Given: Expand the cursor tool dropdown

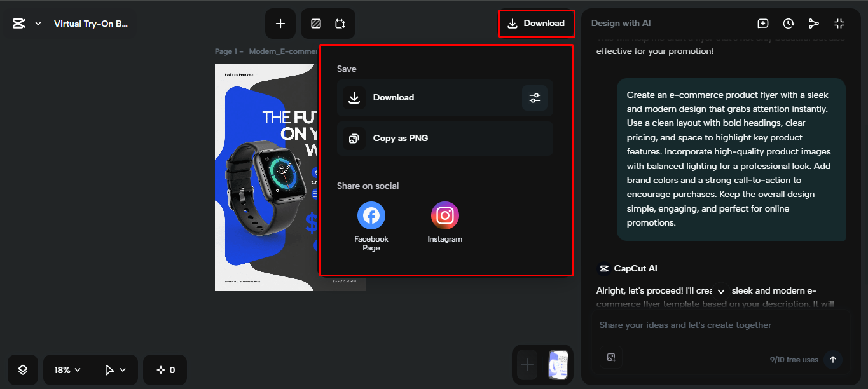Looking at the screenshot, I should [114, 369].
